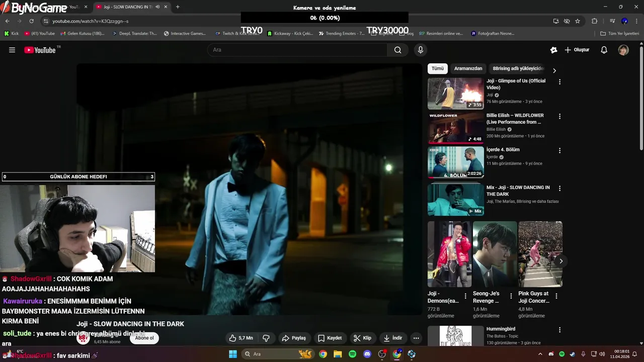Select the Aramanızdan filter chip
This screenshot has height=362, width=644.
coord(468,68)
